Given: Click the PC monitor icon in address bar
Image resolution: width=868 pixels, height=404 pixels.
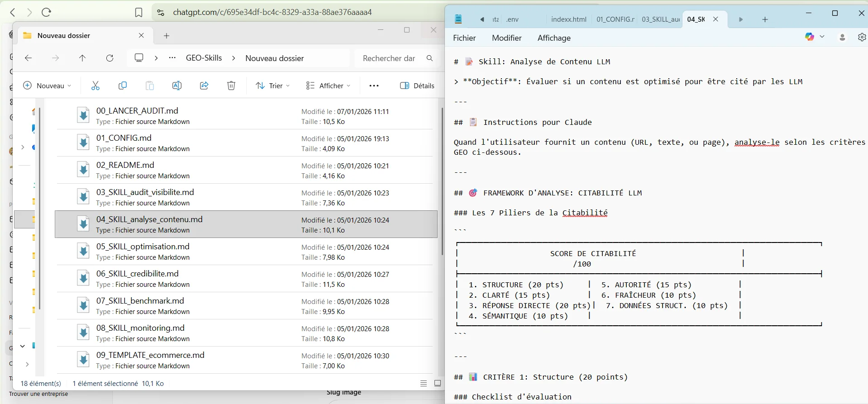Looking at the screenshot, I should (139, 58).
